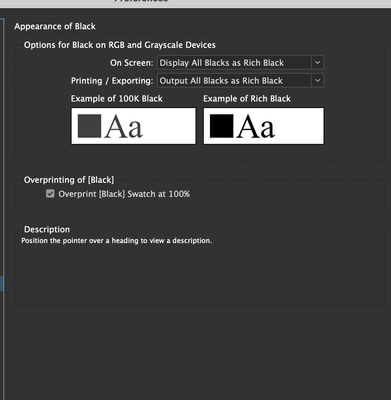Click chevron arrow beside Display All Blacks
This screenshot has width=391, height=400.
(x=318, y=63)
